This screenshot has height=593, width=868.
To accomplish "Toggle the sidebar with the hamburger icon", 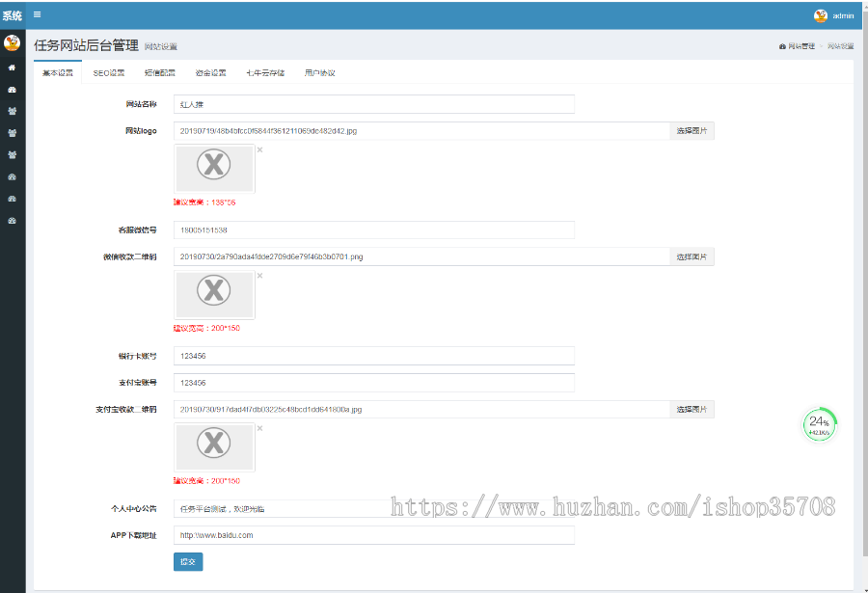I will pos(37,14).
